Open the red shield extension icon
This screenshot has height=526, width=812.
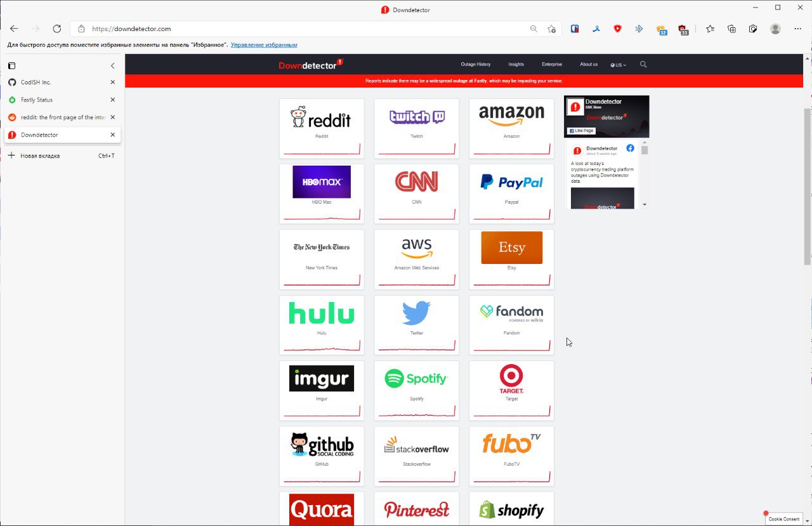click(x=617, y=29)
